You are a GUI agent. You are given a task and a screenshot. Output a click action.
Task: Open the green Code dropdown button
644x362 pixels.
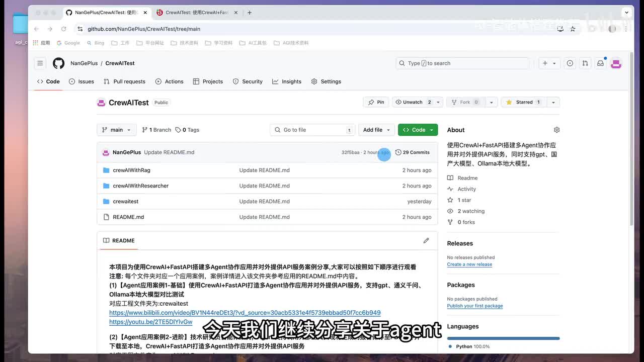pyautogui.click(x=418, y=130)
